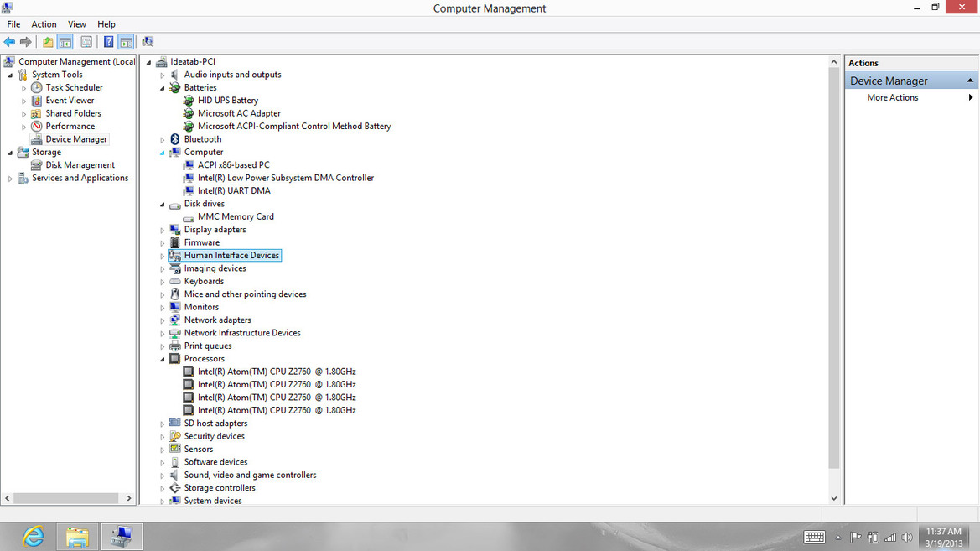Click the Security devices key icon

click(x=175, y=437)
